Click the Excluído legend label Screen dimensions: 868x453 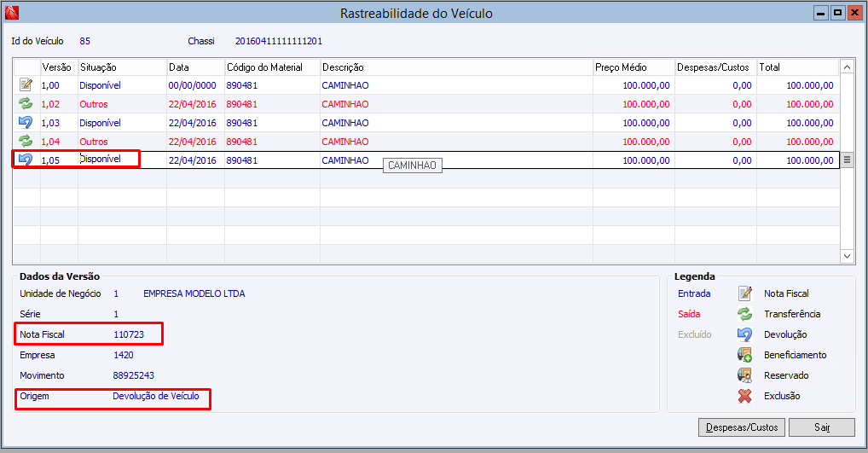pyautogui.click(x=694, y=334)
